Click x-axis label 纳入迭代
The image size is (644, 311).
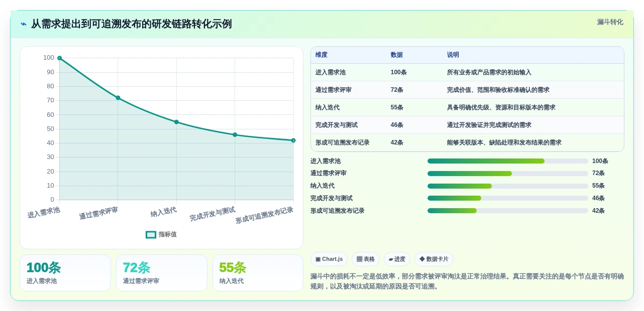point(163,212)
